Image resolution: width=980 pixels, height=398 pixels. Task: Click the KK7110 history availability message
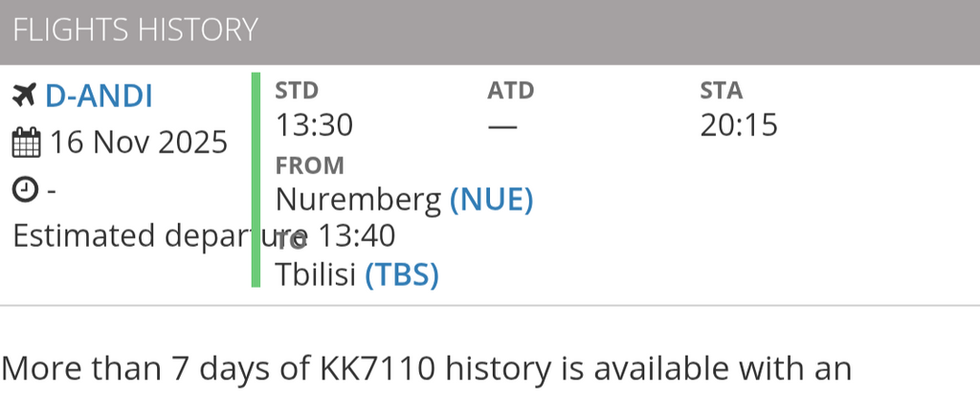(426, 368)
